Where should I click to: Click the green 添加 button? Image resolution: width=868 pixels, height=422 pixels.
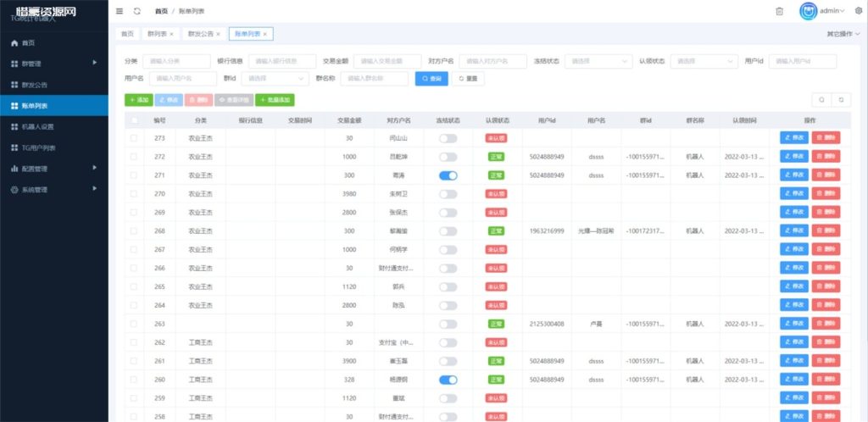pyautogui.click(x=139, y=100)
